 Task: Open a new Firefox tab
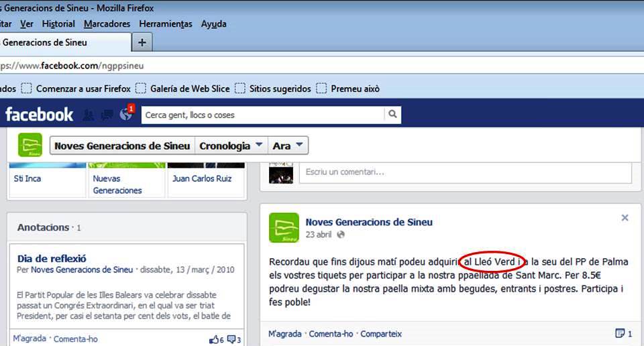(142, 42)
